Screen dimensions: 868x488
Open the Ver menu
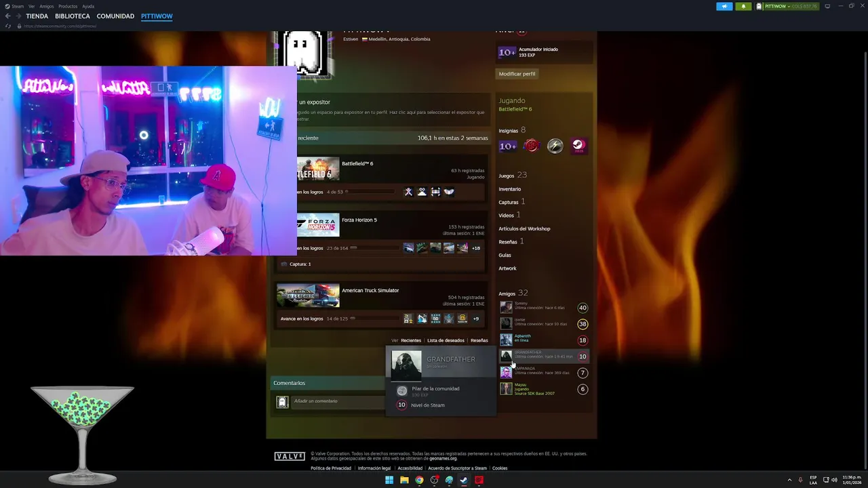click(31, 6)
